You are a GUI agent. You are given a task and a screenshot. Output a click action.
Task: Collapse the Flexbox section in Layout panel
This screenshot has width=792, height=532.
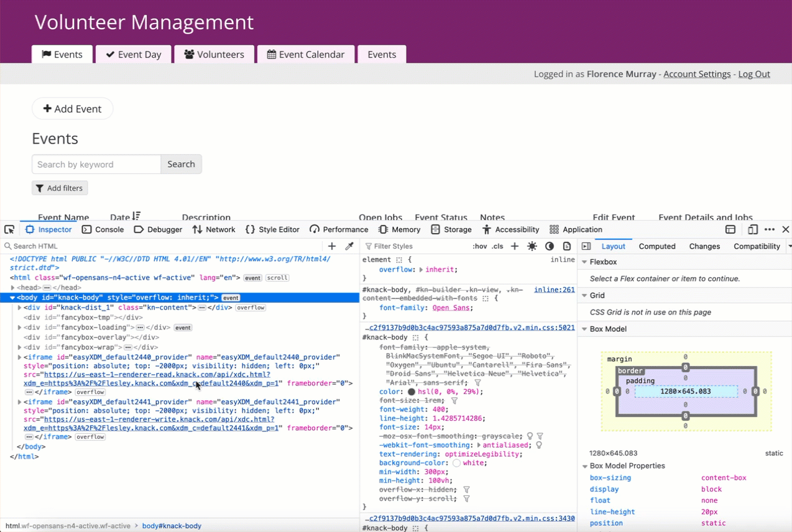(585, 262)
